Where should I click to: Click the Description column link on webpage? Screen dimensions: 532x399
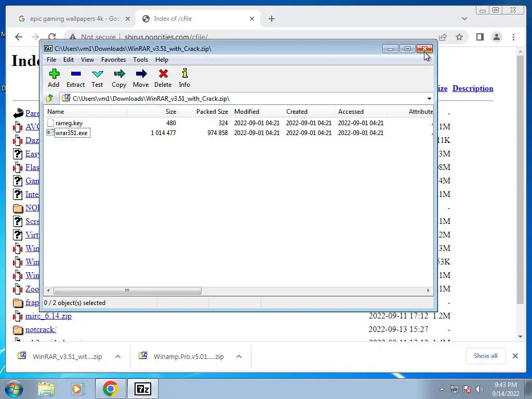coord(473,88)
